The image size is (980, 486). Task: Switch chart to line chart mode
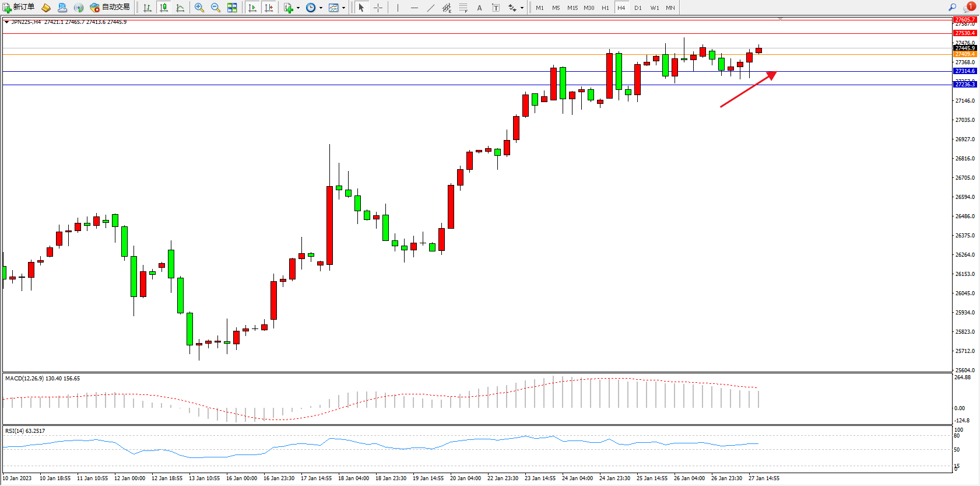(x=180, y=8)
